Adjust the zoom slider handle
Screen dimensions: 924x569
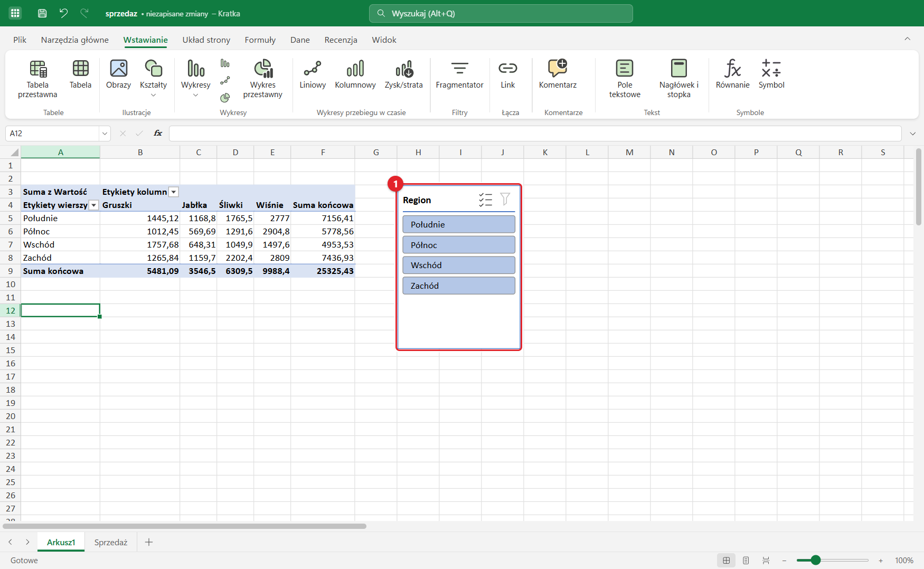tap(816, 560)
